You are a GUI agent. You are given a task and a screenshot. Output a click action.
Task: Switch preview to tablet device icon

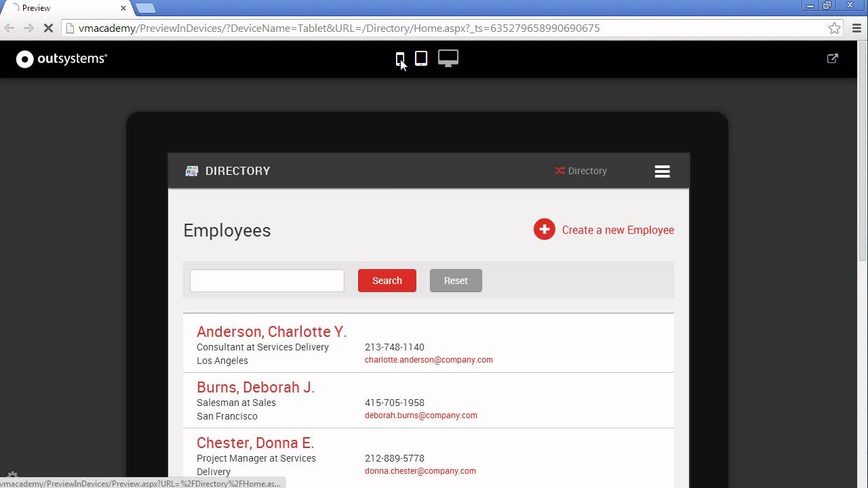pos(421,59)
